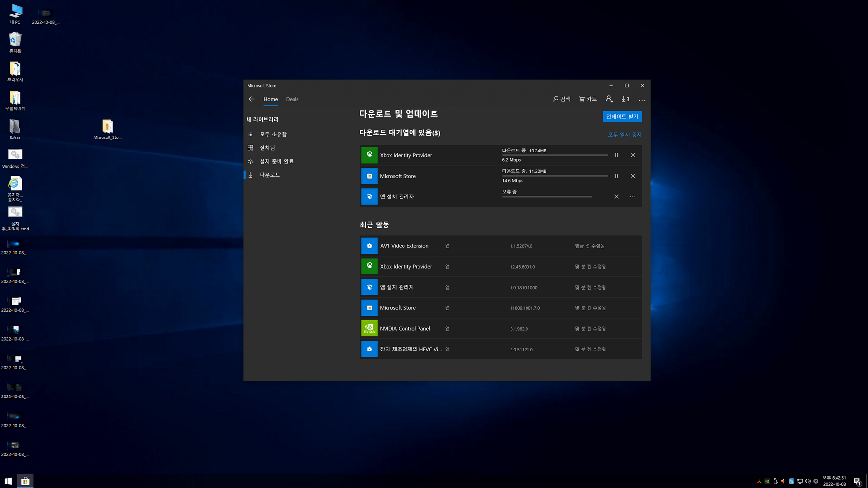This screenshot has width=868, height=488.
Task: Click 앱 설치 관리자 icon in download queue
Action: (370, 197)
